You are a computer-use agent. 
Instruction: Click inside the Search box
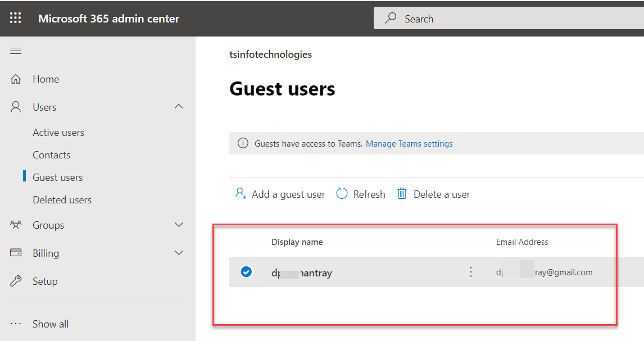tap(506, 19)
